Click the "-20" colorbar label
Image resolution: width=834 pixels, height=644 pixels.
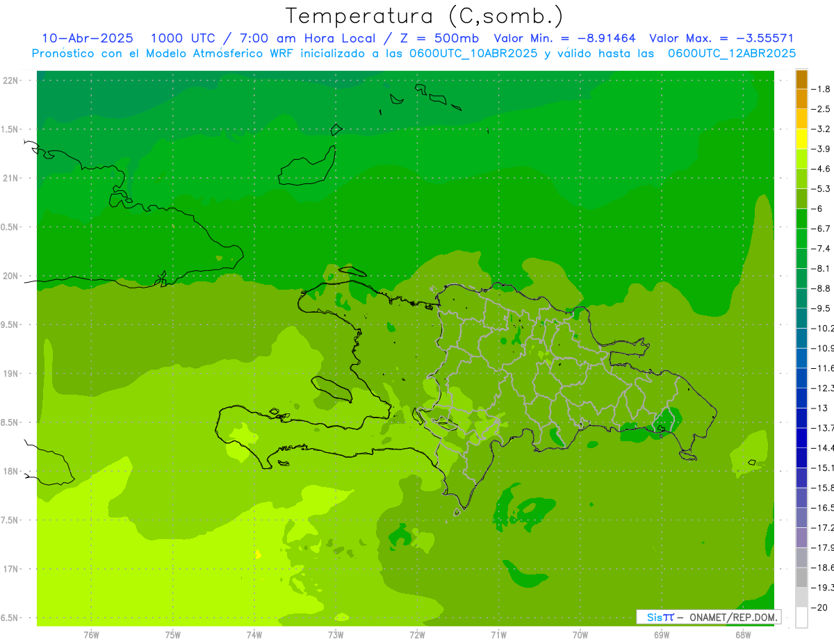(819, 608)
